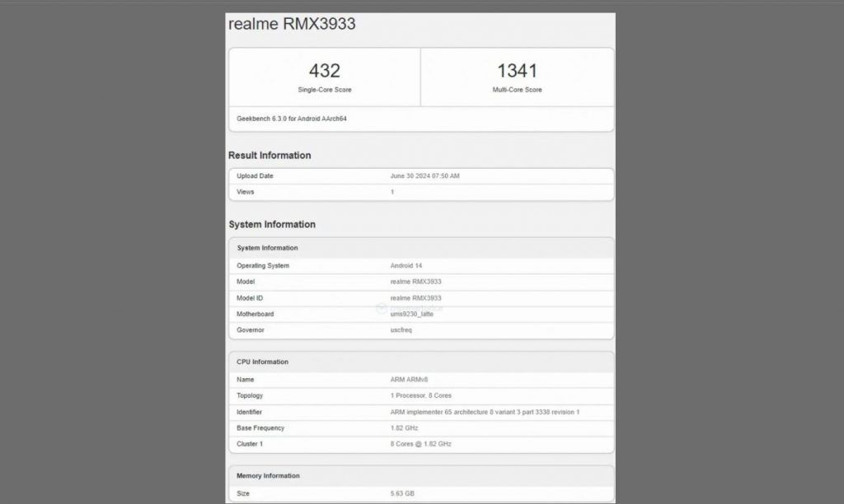Click the Model ID row label
This screenshot has height=504, width=844.
250,298
